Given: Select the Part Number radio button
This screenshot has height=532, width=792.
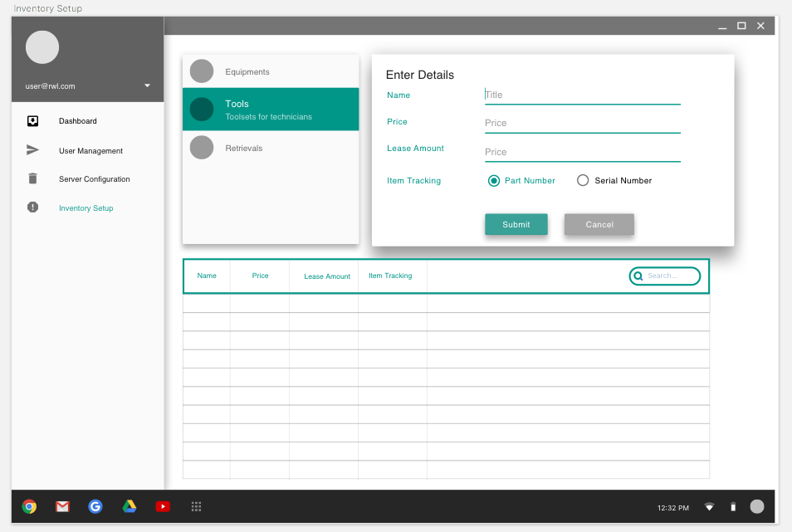Looking at the screenshot, I should tap(494, 181).
